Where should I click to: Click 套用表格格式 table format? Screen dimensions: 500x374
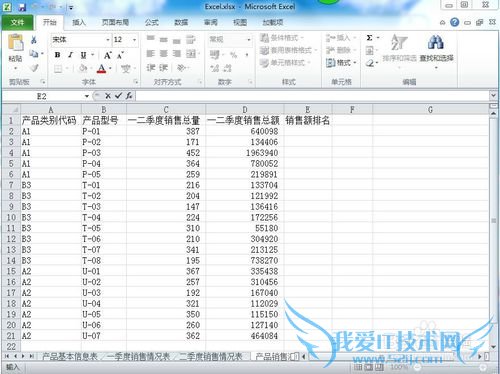[x=288, y=50]
